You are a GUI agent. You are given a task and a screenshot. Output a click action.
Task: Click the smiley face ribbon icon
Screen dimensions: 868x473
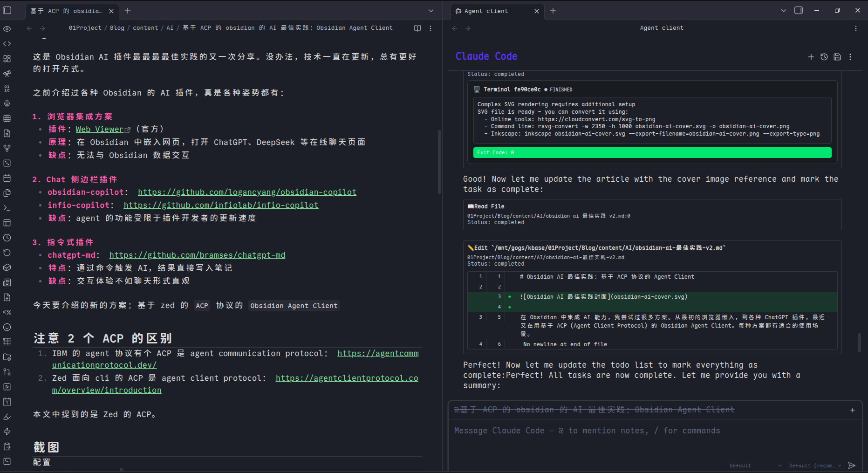(x=7, y=327)
